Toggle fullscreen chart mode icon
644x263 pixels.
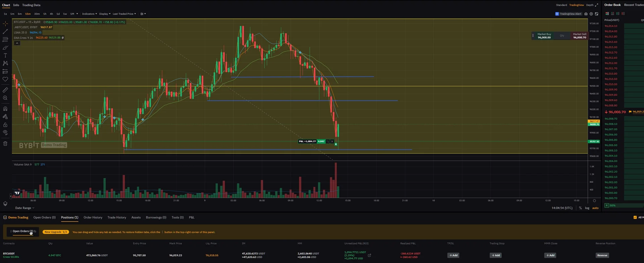coord(596,14)
